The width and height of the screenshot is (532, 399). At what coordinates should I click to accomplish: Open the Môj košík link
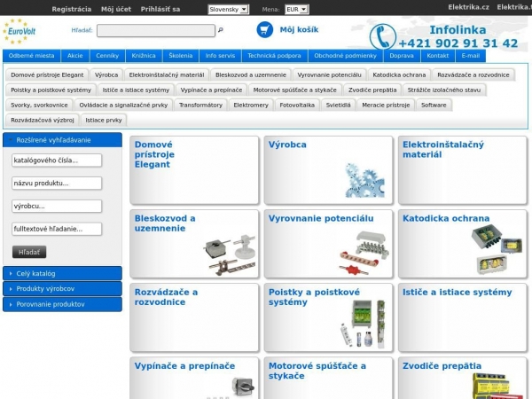click(299, 30)
